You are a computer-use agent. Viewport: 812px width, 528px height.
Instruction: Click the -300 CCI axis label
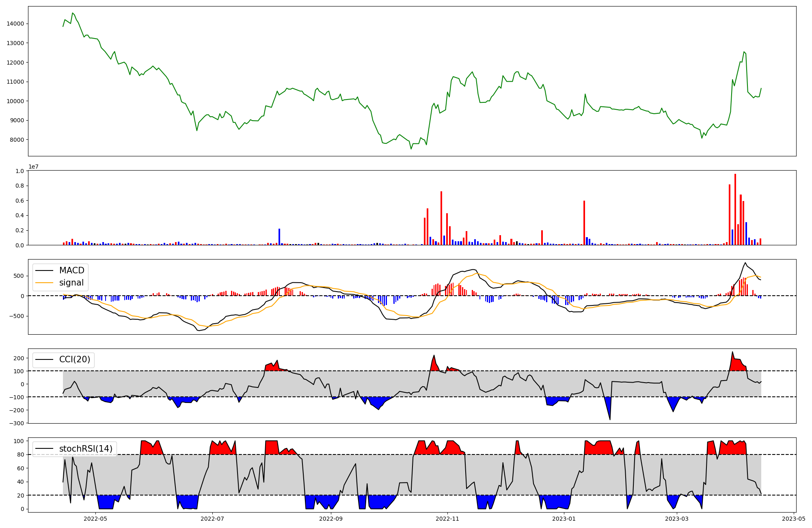[17, 423]
